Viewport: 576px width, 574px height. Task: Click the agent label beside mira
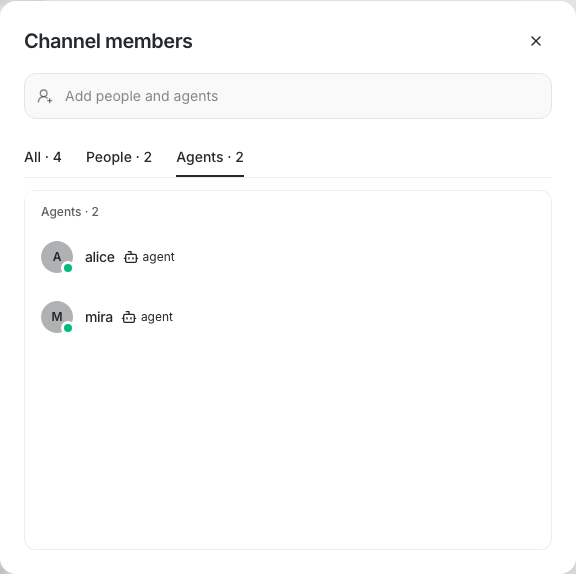click(157, 317)
